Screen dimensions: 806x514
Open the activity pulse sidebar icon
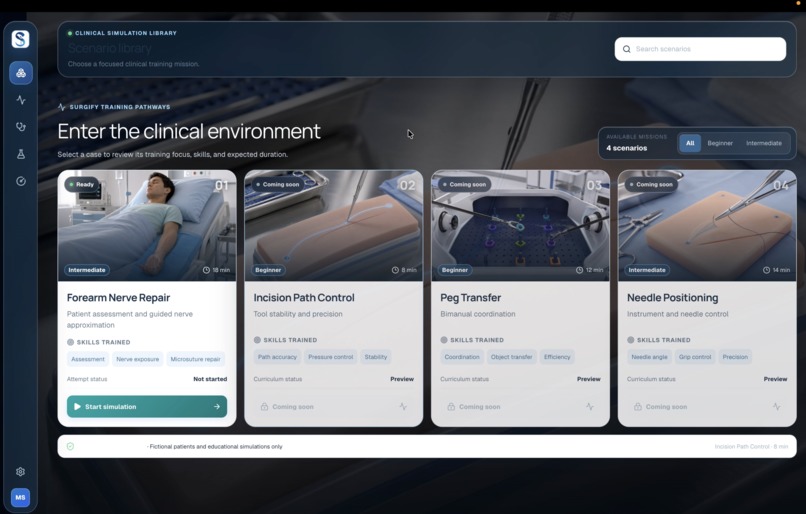[x=21, y=100]
